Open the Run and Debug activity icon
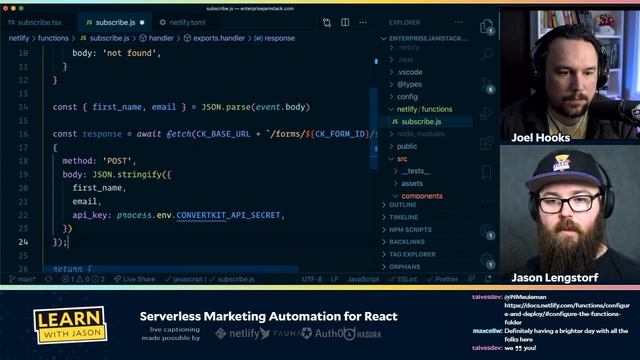Image resolution: width=640 pixels, height=360 pixels. point(487,113)
